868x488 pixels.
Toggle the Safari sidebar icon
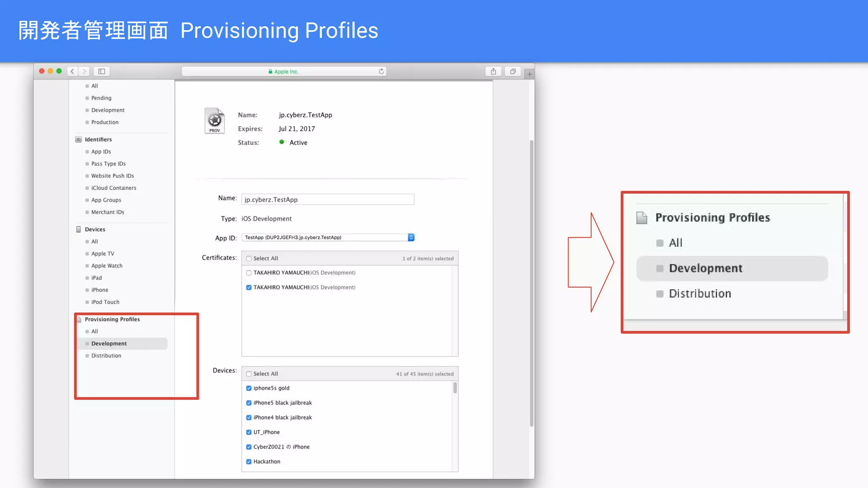point(102,71)
